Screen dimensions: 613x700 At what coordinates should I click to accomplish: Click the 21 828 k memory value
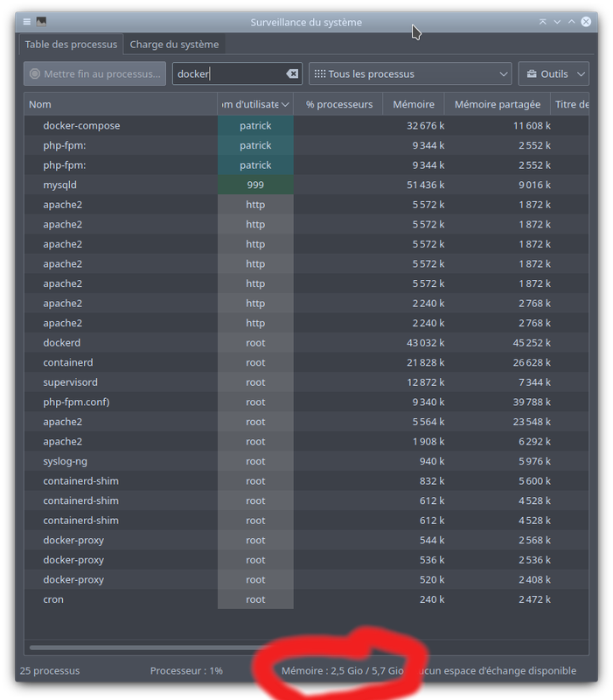coord(425,362)
